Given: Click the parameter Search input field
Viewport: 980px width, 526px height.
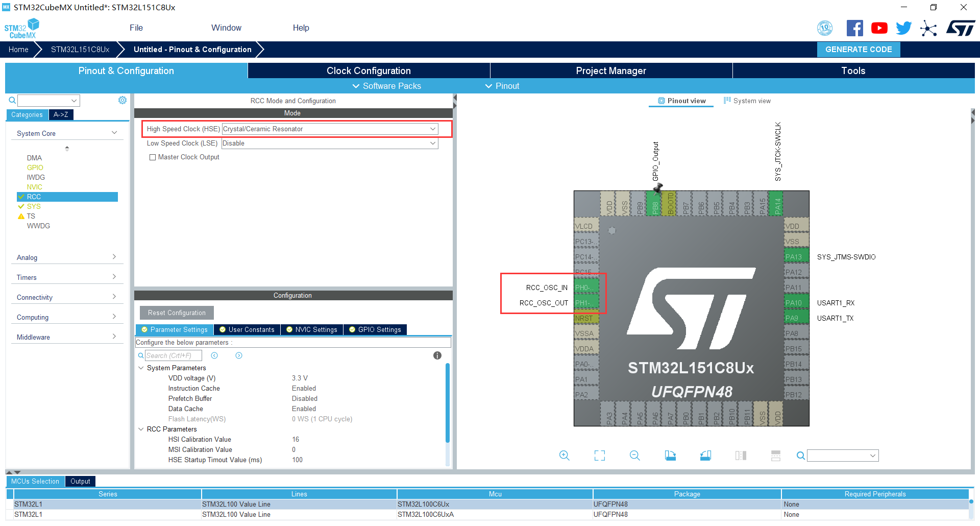Looking at the screenshot, I should click(x=173, y=355).
